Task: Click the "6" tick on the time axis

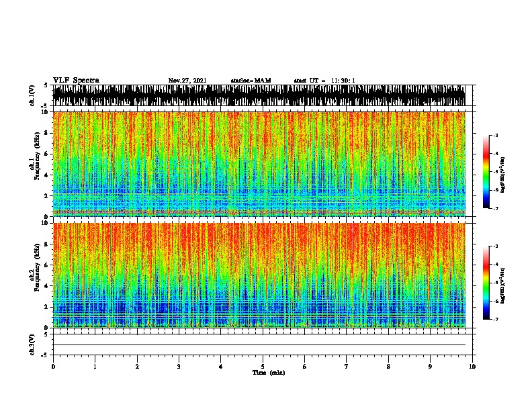Action: point(305,367)
